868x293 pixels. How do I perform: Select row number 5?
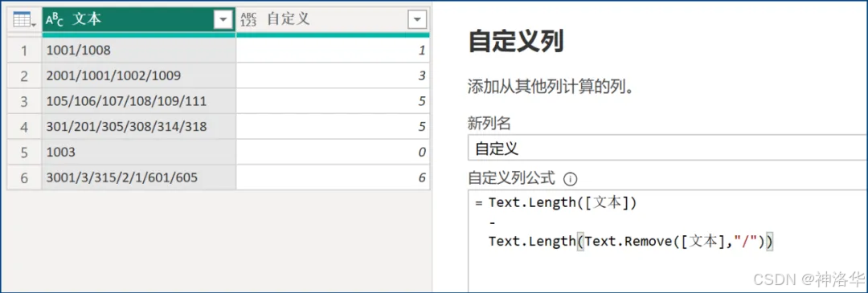[x=24, y=152]
